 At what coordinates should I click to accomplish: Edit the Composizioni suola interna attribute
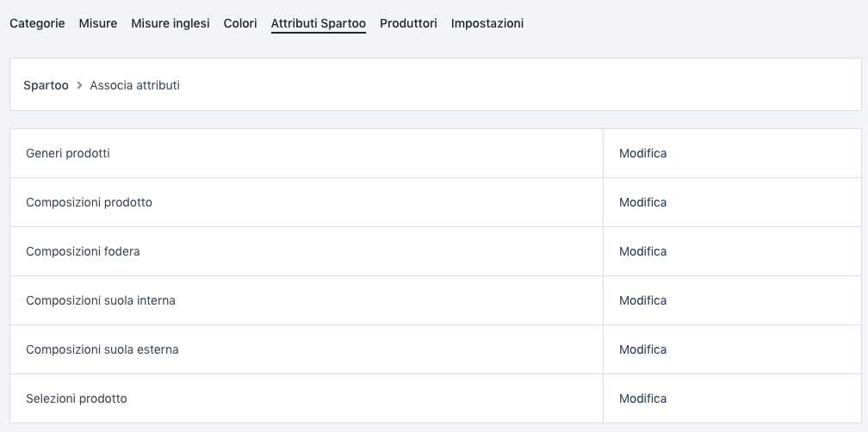(x=642, y=300)
